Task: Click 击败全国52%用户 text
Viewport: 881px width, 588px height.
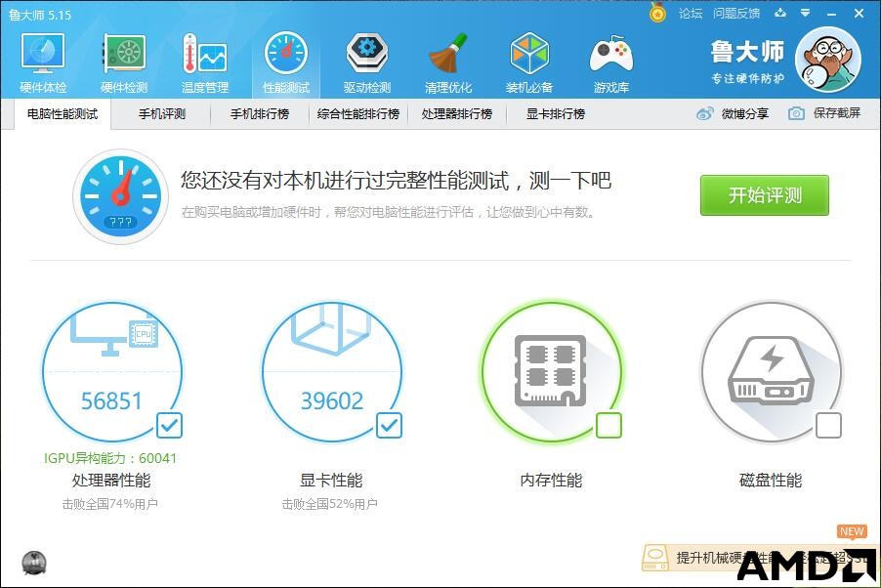Action: click(x=330, y=504)
